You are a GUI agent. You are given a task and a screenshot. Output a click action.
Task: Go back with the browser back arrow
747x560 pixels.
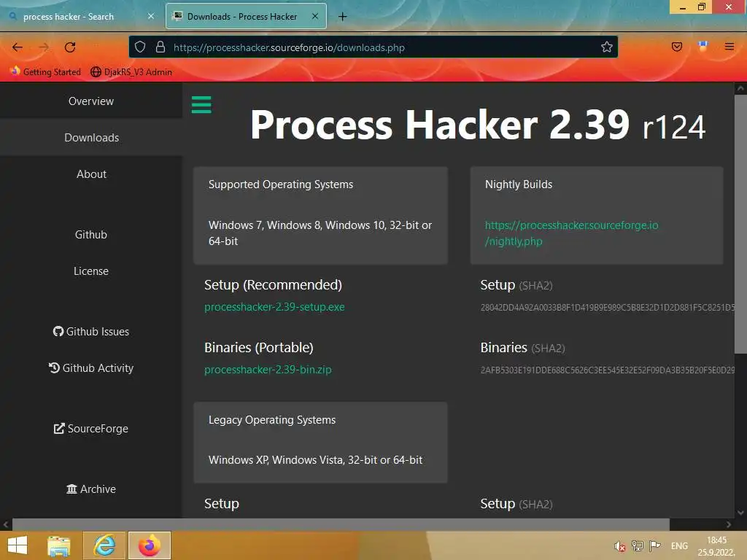(18, 47)
